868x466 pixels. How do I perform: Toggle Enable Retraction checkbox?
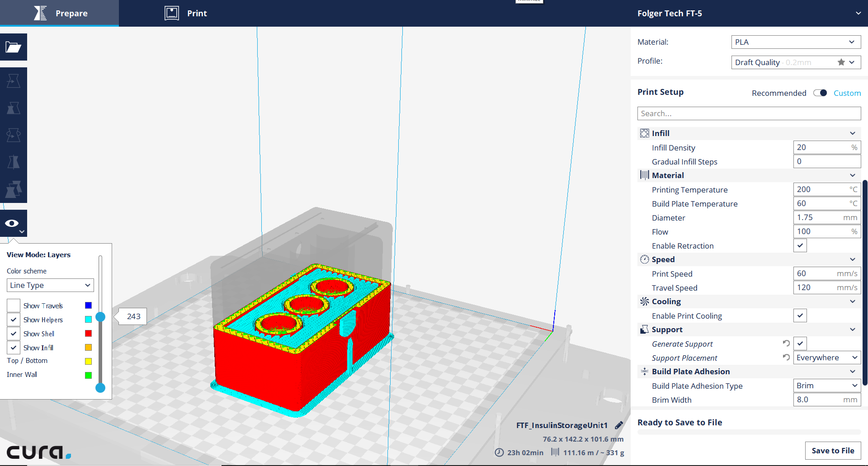point(800,245)
